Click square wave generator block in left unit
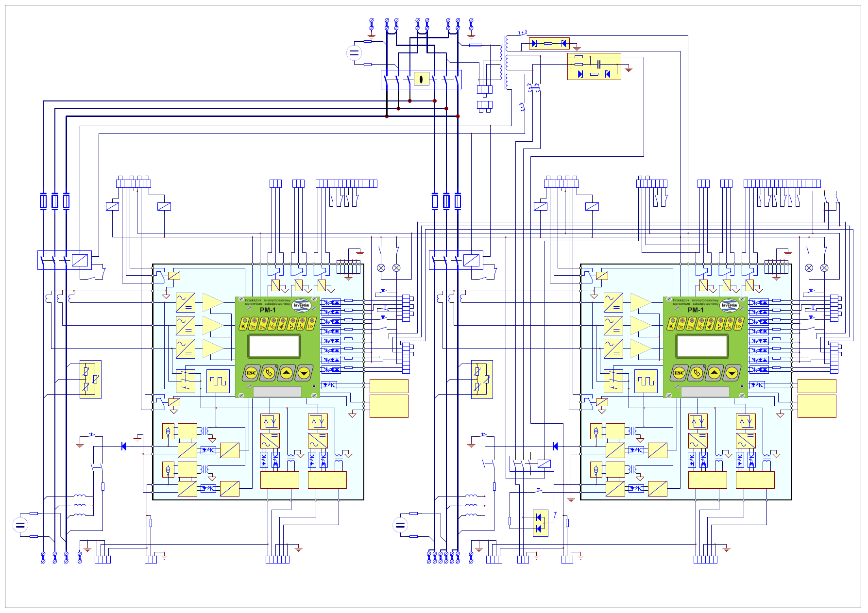This screenshot has height=613, width=868. coord(218,381)
